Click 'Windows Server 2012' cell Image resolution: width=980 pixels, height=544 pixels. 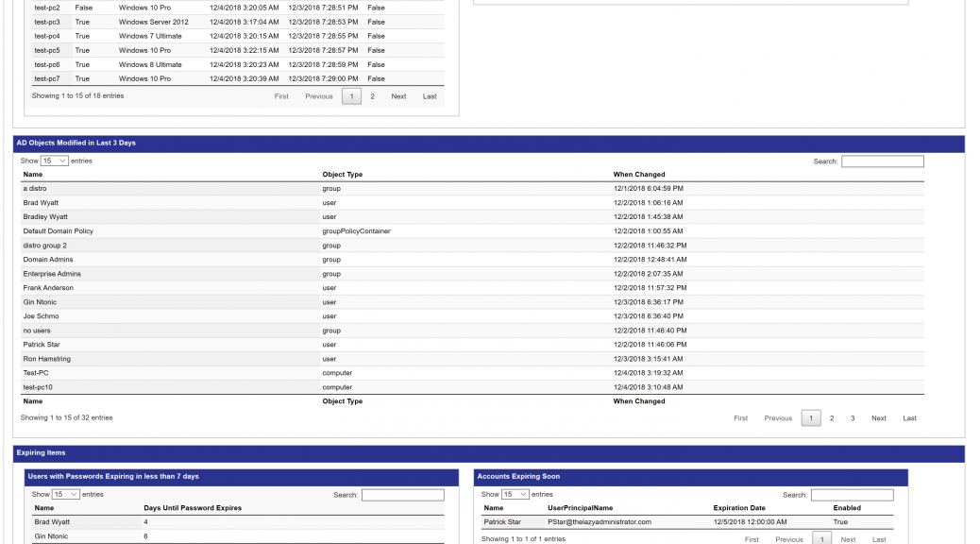pos(153,22)
